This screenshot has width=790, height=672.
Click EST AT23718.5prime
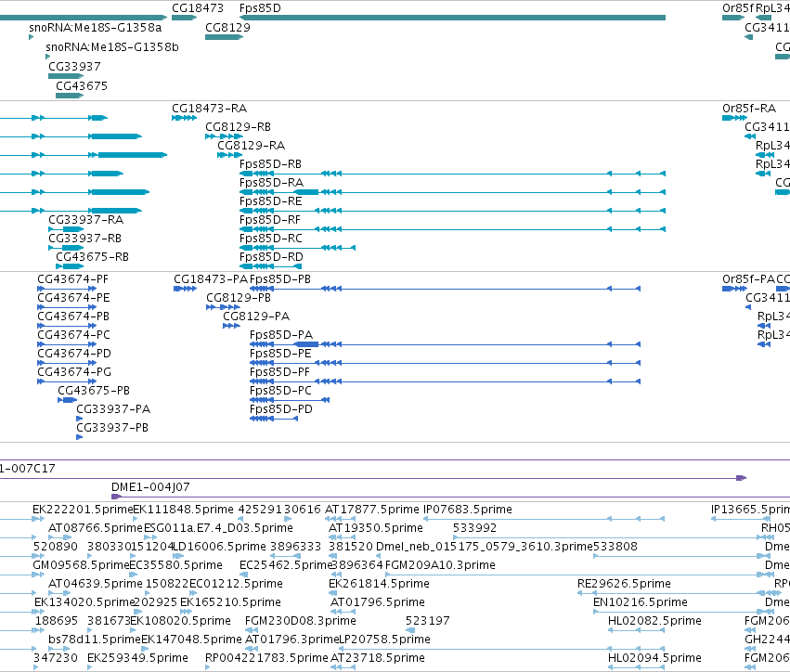click(x=378, y=658)
